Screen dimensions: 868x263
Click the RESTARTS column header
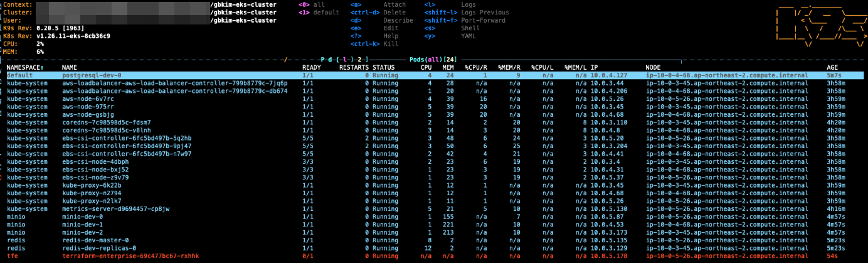[x=354, y=67]
